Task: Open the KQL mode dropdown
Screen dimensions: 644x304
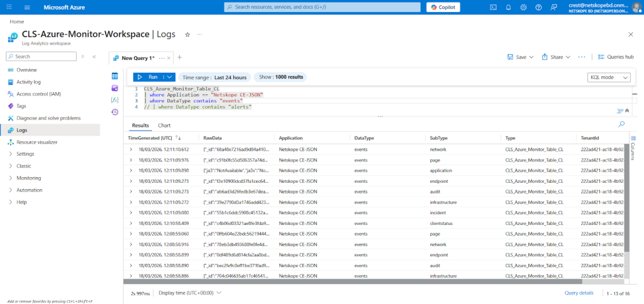Action: click(609, 77)
